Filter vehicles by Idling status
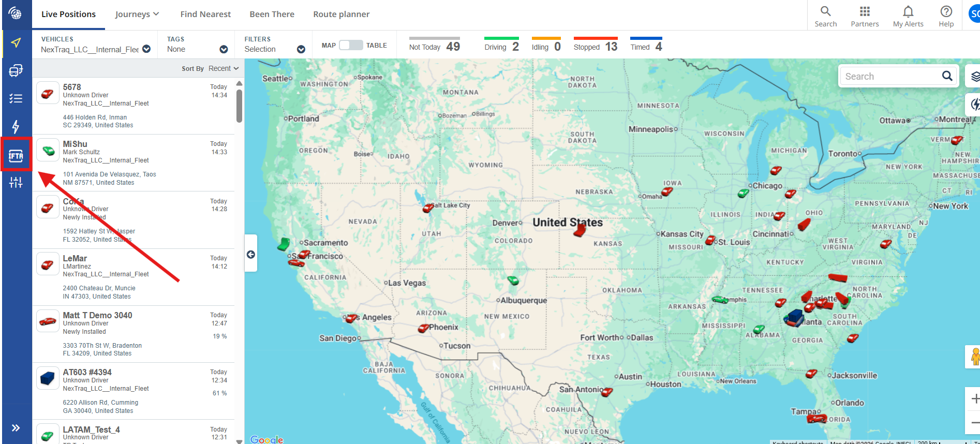The height and width of the screenshot is (444, 980). [x=546, y=45]
